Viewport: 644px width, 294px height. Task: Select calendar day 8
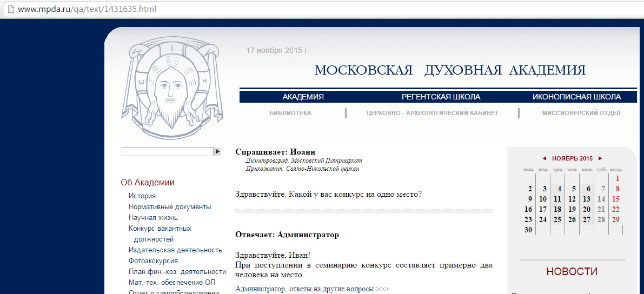(x=618, y=189)
